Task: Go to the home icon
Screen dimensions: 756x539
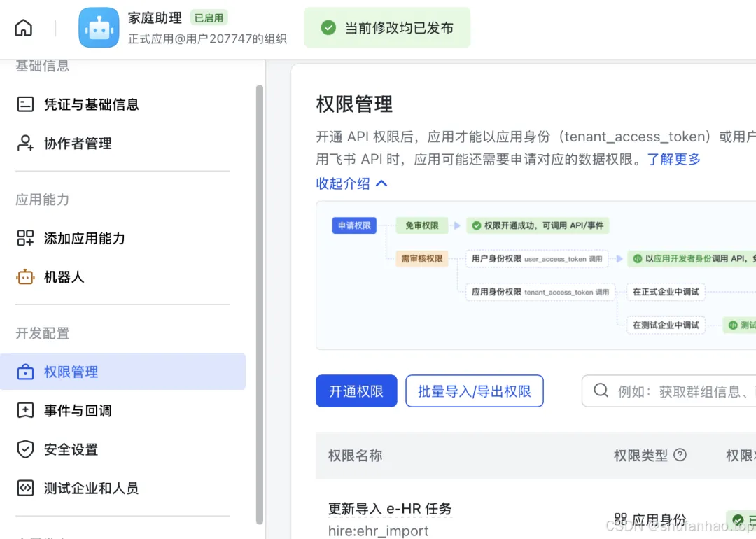Action: click(23, 28)
